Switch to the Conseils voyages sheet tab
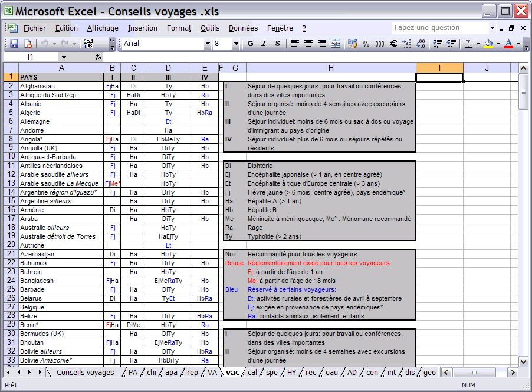The height and width of the screenshot is (392, 532). point(85,373)
